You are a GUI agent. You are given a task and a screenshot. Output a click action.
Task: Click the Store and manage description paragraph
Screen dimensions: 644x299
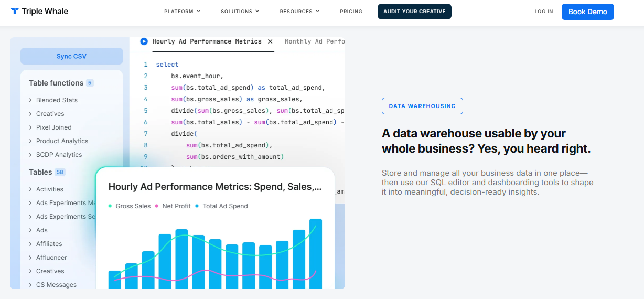point(488,183)
